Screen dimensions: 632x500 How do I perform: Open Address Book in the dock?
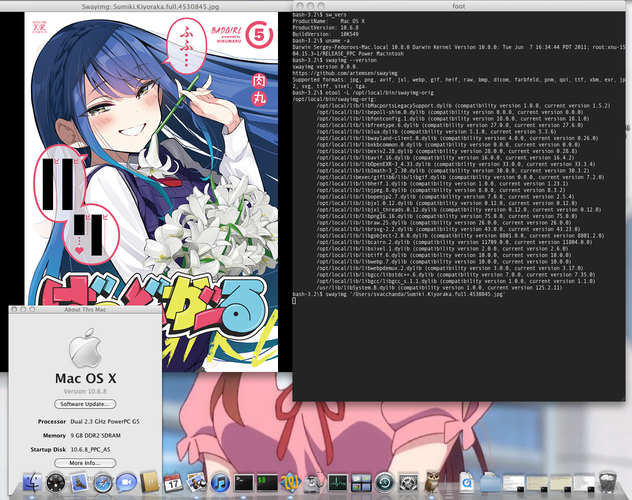coord(150,482)
